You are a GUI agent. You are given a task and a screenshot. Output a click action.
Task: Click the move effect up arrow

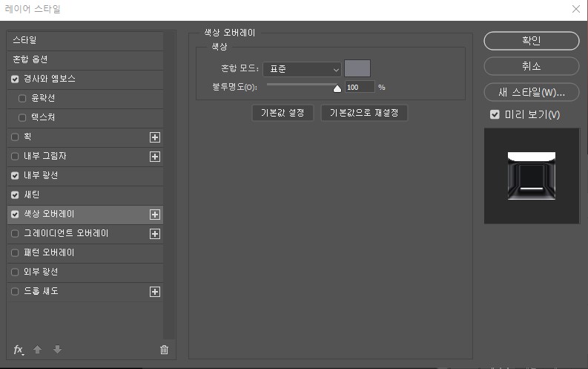click(x=37, y=350)
